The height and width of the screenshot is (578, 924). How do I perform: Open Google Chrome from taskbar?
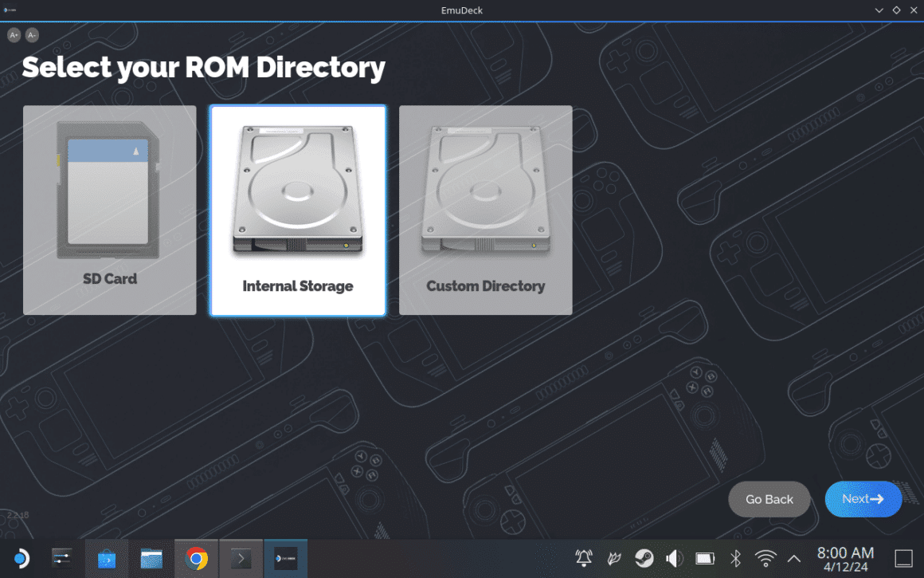(196, 559)
